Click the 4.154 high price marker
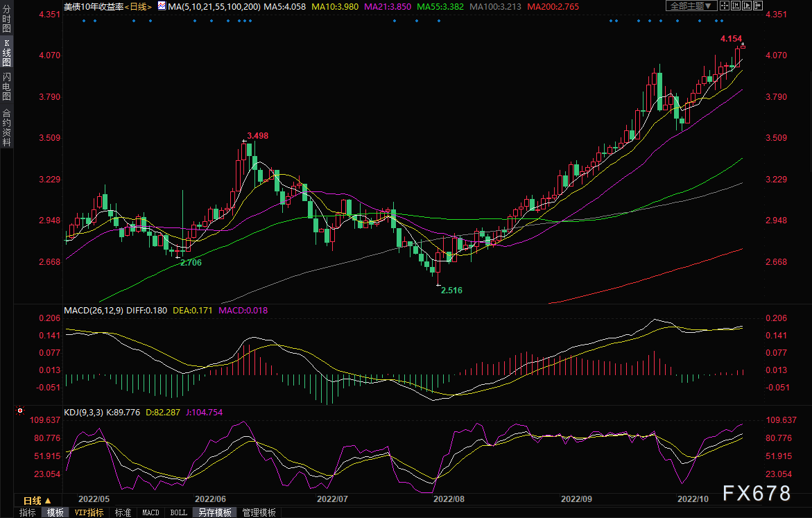The height and width of the screenshot is (518, 812). [731, 39]
